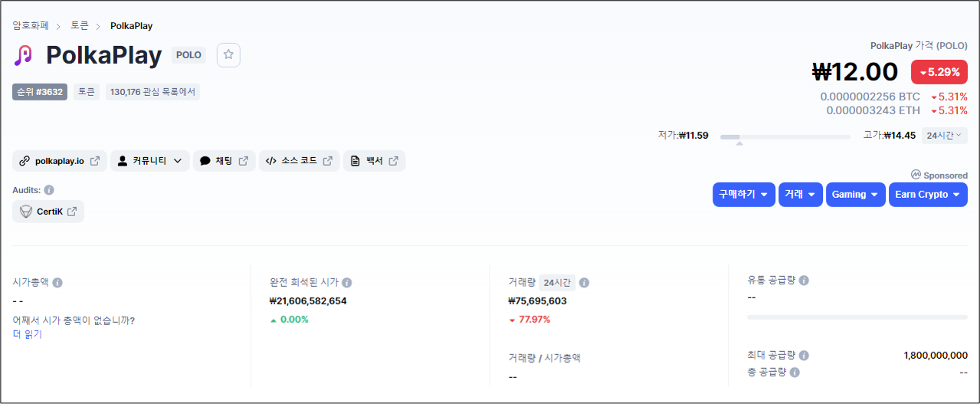This screenshot has width=980, height=404.
Task: Open the Gaming dropdown menu
Action: pyautogui.click(x=855, y=195)
